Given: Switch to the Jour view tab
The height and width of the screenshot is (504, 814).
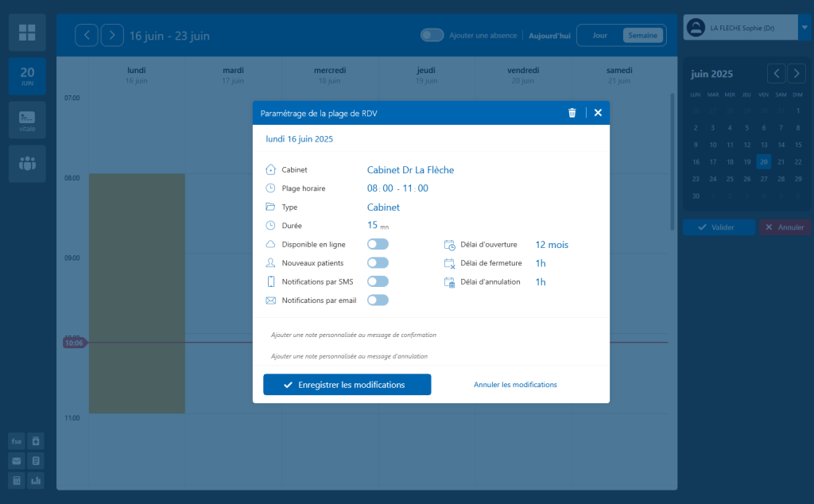Looking at the screenshot, I should 599,36.
